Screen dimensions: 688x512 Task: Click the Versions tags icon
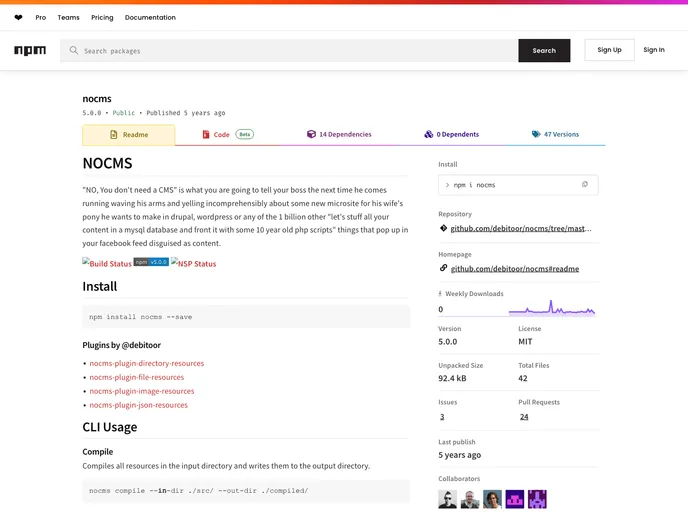(x=536, y=134)
